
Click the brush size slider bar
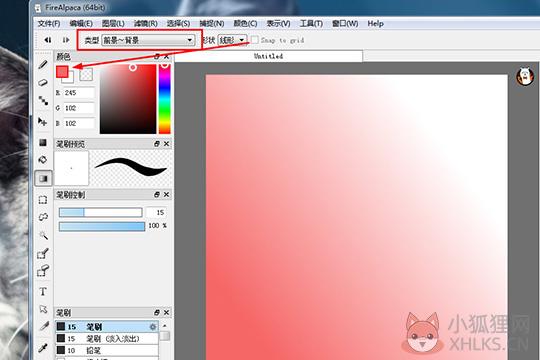click(x=101, y=212)
